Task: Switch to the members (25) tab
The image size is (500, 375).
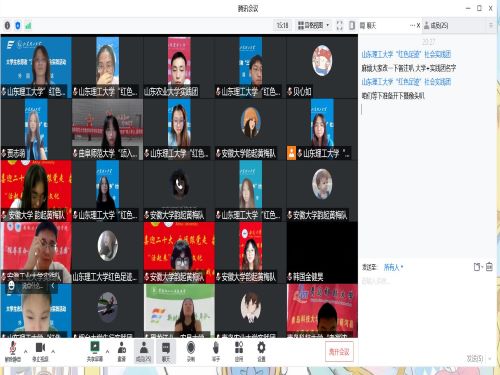Action: coord(436,25)
